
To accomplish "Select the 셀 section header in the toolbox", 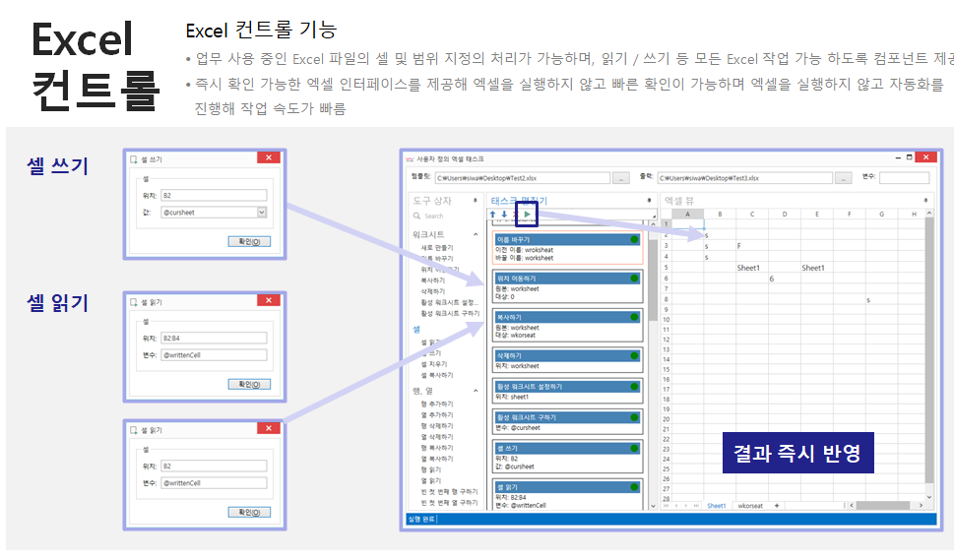I will [416, 329].
